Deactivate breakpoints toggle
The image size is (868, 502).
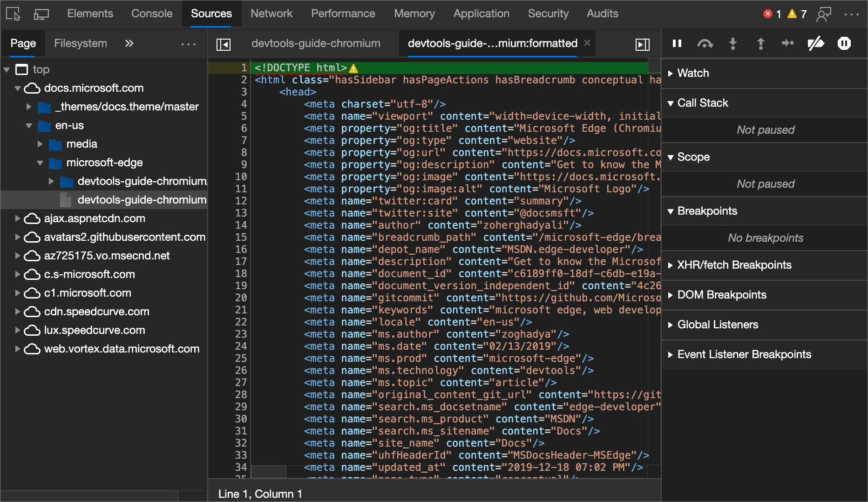click(x=816, y=43)
